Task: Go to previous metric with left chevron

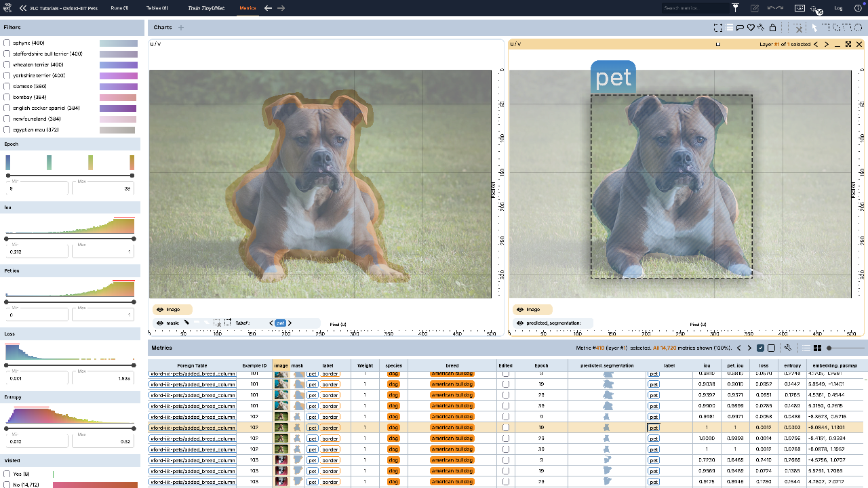Action: pos(740,348)
